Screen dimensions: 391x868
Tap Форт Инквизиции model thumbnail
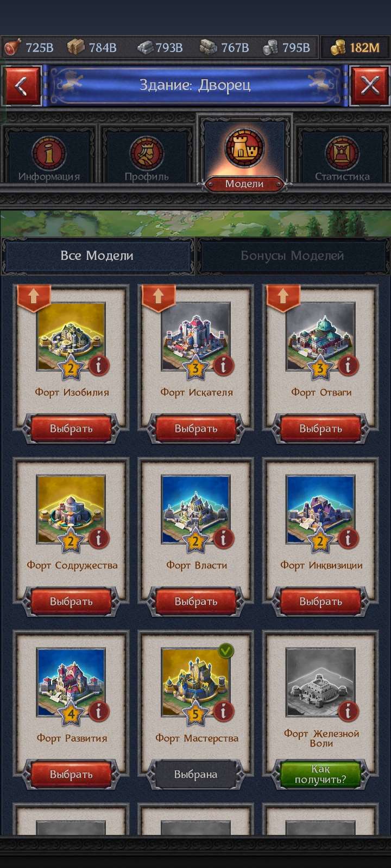(x=320, y=509)
